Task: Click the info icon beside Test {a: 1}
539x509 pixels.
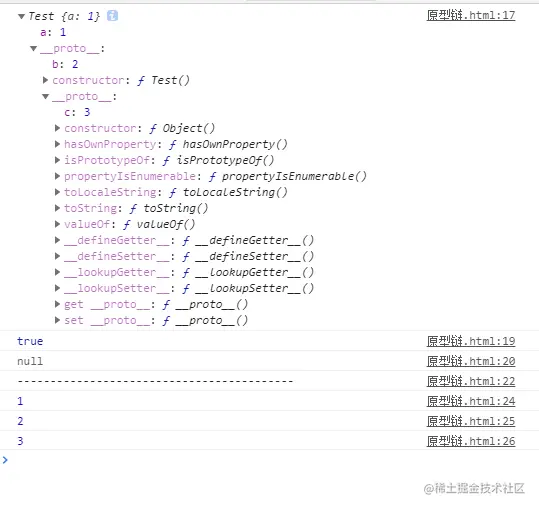Action: [x=112, y=15]
